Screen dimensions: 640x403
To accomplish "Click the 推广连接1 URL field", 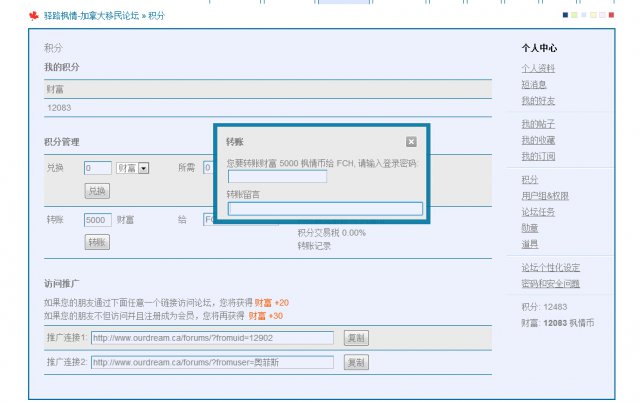I will click(212, 338).
